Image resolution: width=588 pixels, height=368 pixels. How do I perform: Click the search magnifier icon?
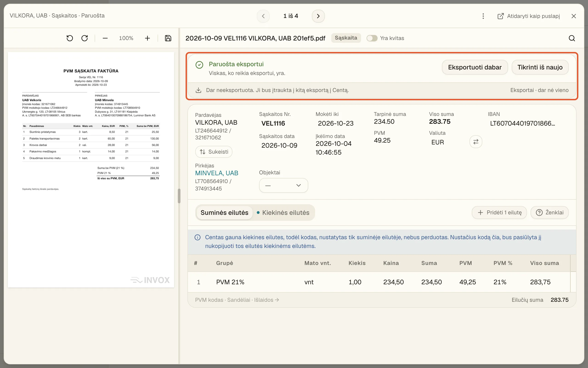coord(572,38)
